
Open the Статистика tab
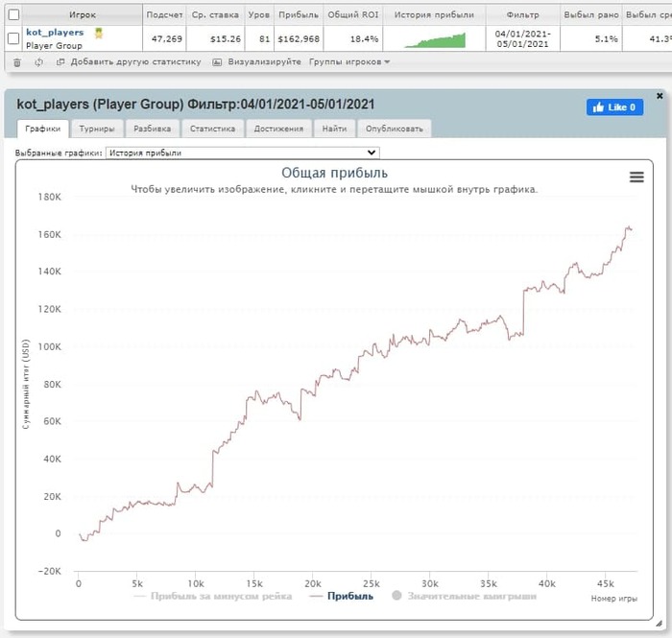(x=212, y=129)
